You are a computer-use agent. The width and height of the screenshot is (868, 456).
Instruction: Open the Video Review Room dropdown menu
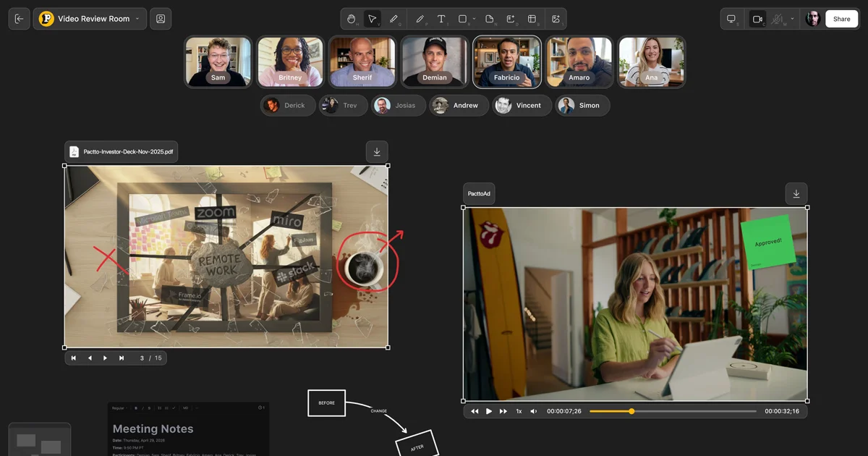click(x=90, y=19)
